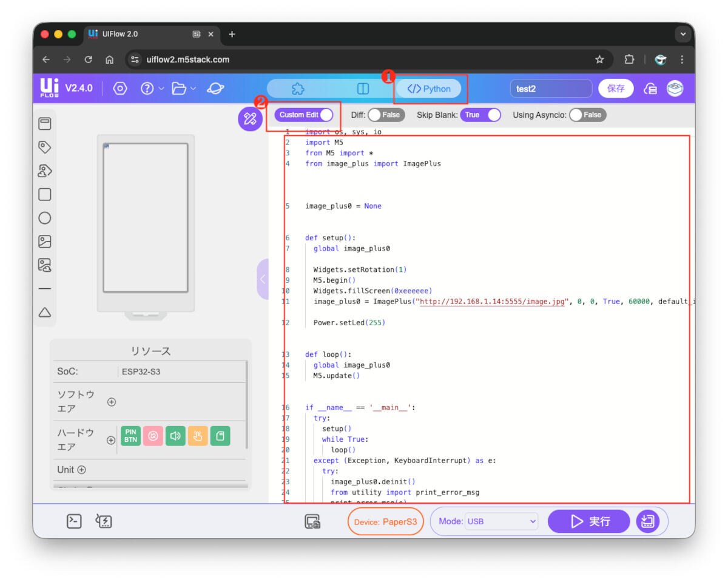Switch to the Blockly editor tab
This screenshot has height=582, width=728.
297,88
